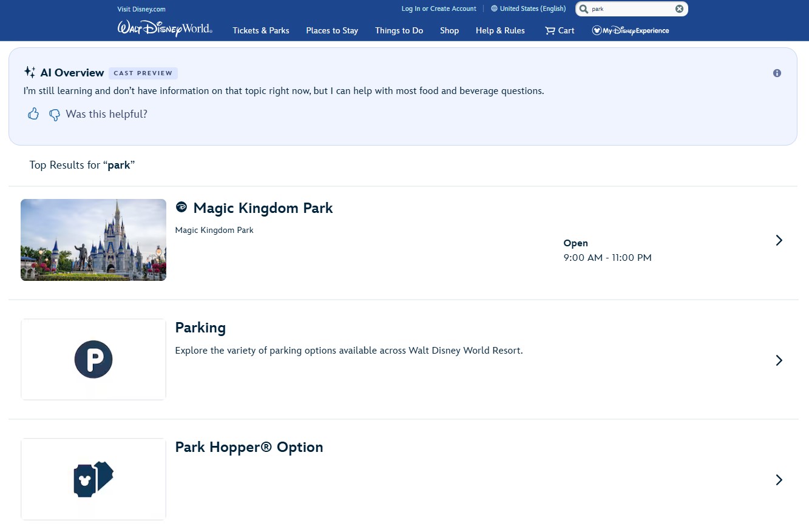Follow the Visit Disney.com link
The image size is (809, 532).
pyautogui.click(x=141, y=9)
